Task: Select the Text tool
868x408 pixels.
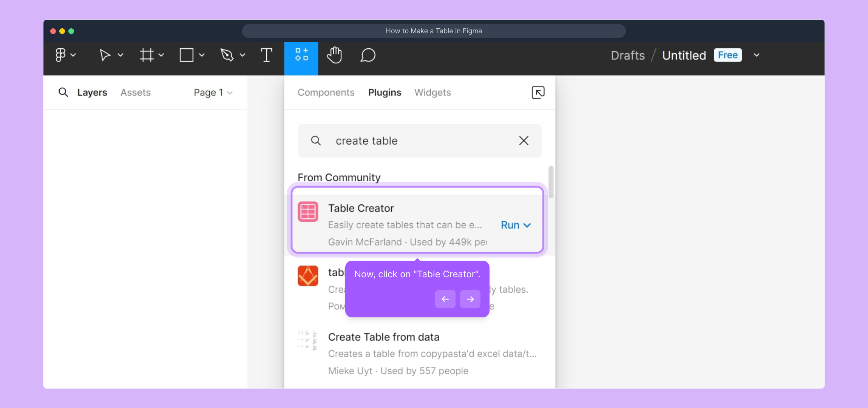Action: (266, 55)
